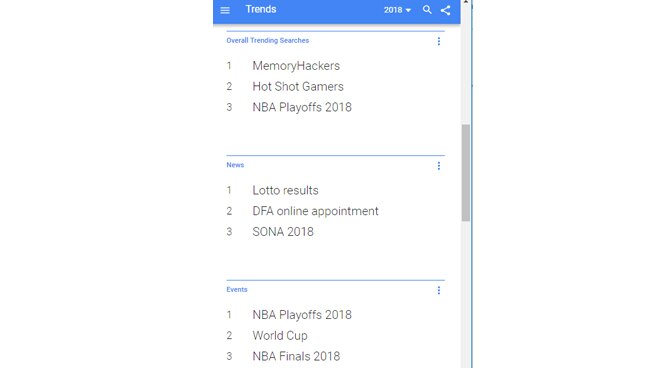Open News section three-dot menu
Screen dimensions: 660x368
pyautogui.click(x=439, y=165)
